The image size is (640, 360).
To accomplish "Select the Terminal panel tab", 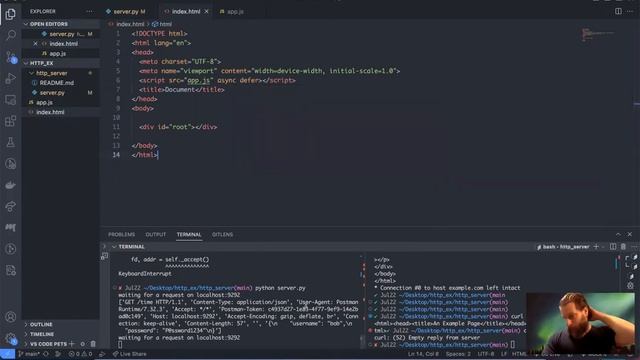I will click(189, 235).
